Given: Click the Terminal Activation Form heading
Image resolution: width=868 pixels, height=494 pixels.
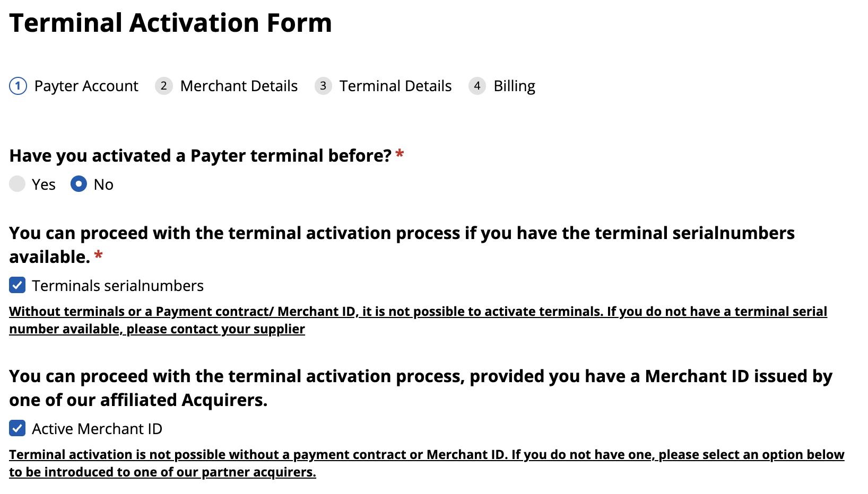Looking at the screenshot, I should coord(170,23).
